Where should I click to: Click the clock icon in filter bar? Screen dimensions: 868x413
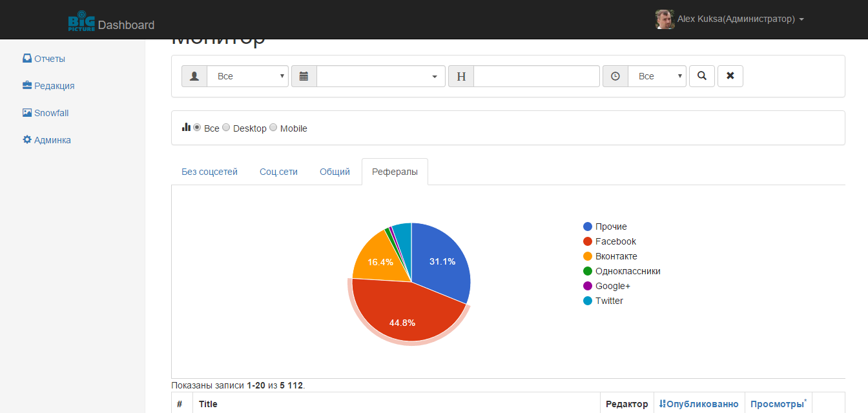615,76
